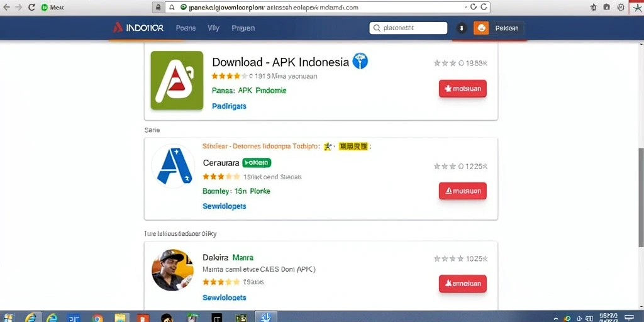
Task: Open the Download - APK Indonesia title
Action: 280,62
